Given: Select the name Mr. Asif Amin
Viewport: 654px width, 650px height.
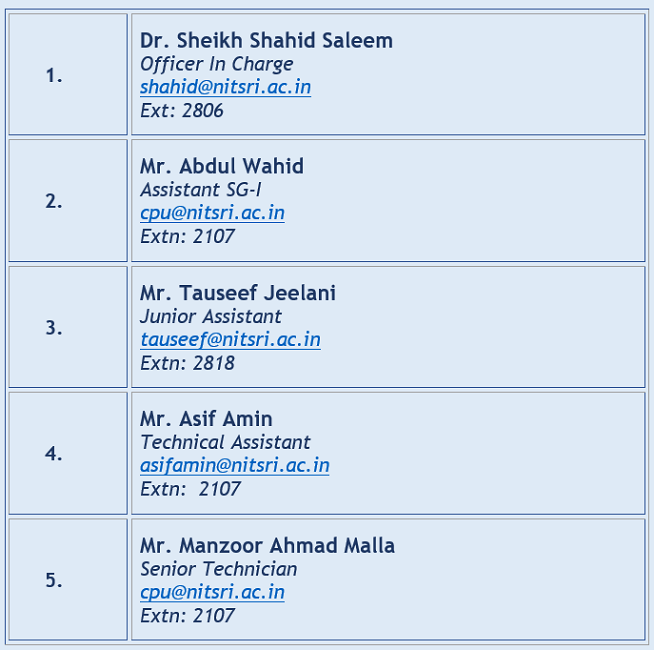Looking at the screenshot, I should [206, 419].
